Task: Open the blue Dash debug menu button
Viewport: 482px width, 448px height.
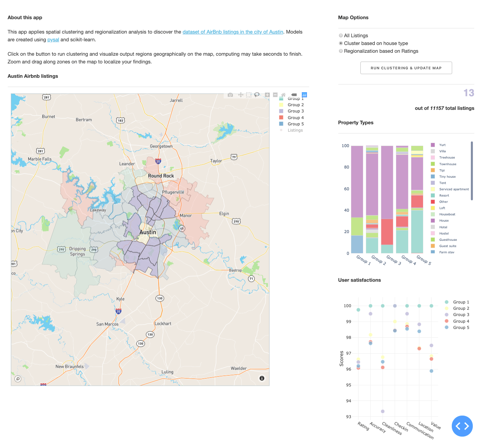Action: (462, 426)
